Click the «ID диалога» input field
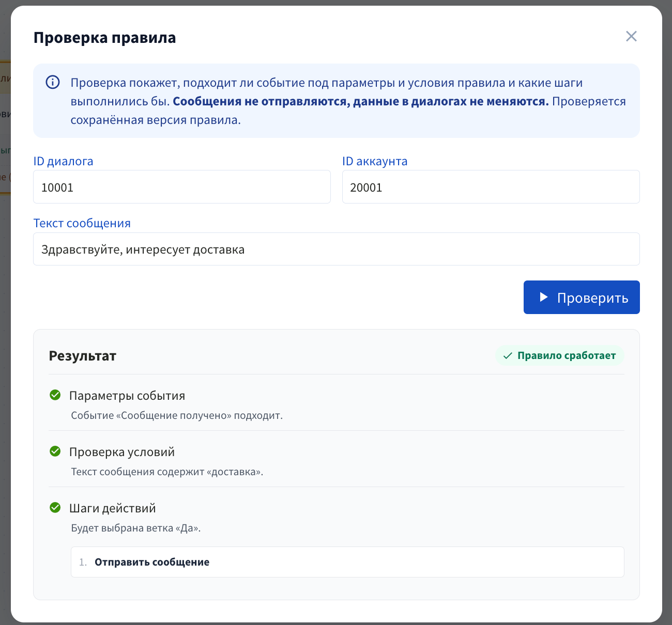 [x=182, y=187]
